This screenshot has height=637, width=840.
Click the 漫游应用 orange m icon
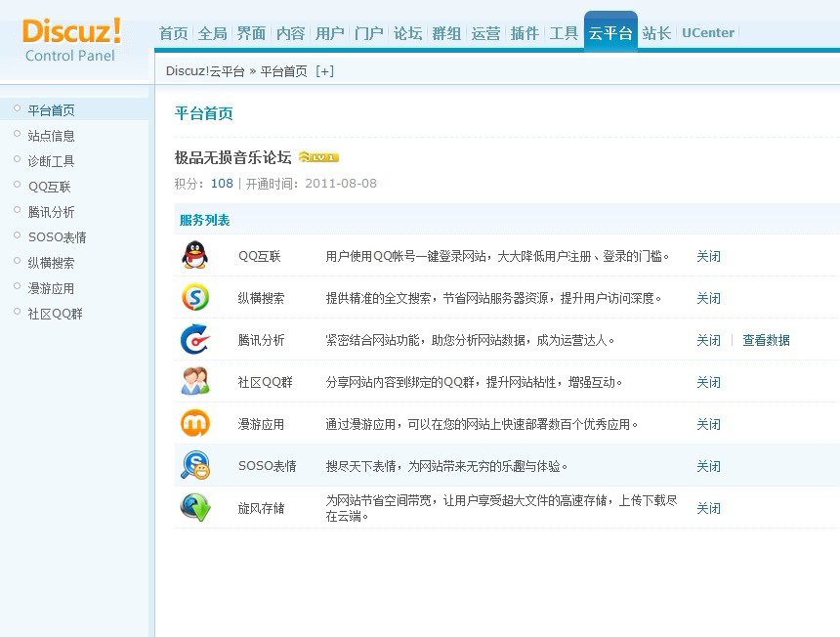pyautogui.click(x=195, y=423)
